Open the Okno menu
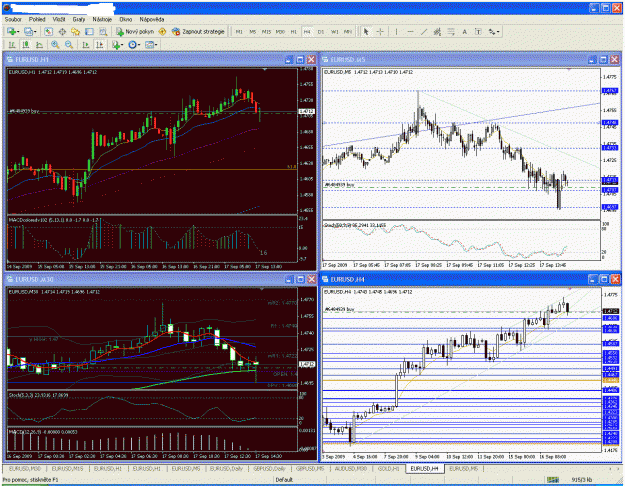625x486 pixels. [126, 19]
